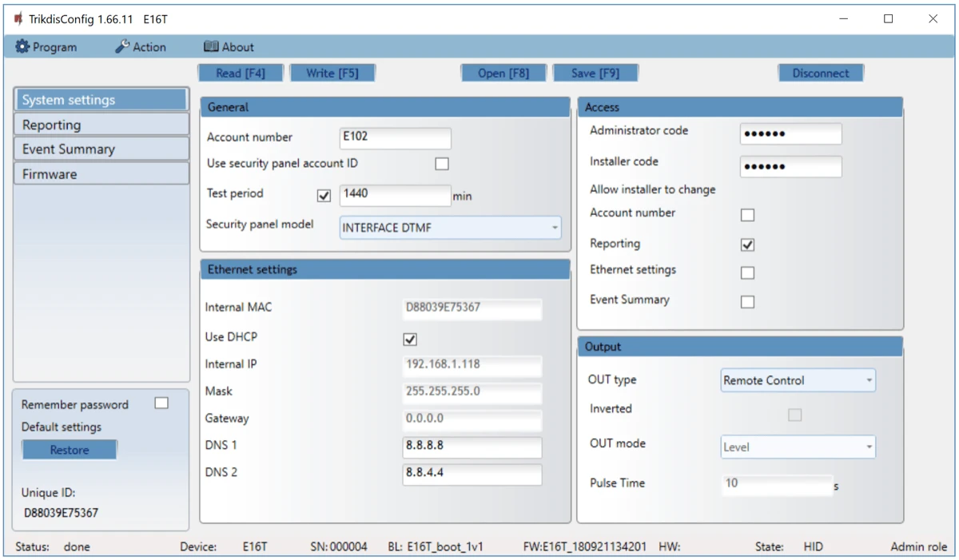
Task: Select the Firmware tab in sidebar
Action: tap(101, 174)
